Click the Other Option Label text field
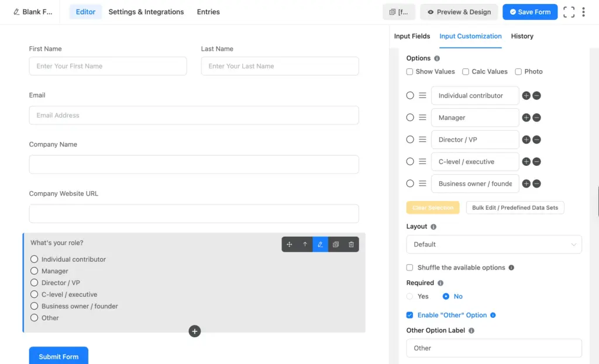The image size is (599, 364). [494, 348]
